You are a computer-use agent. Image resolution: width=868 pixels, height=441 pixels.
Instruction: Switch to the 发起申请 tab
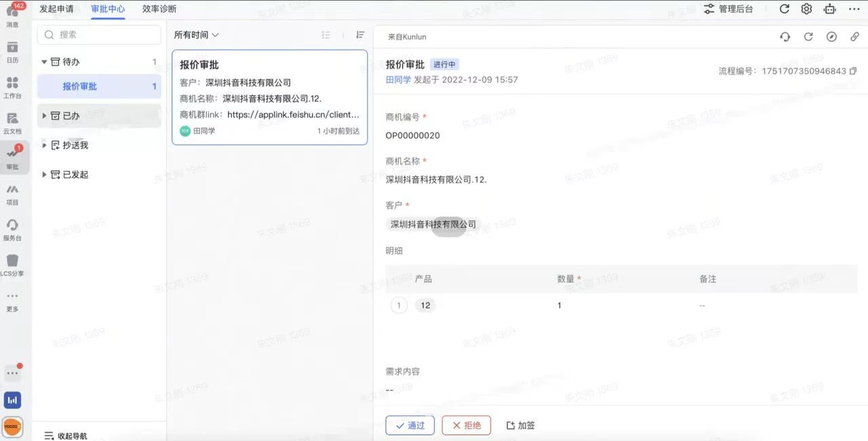coord(56,9)
